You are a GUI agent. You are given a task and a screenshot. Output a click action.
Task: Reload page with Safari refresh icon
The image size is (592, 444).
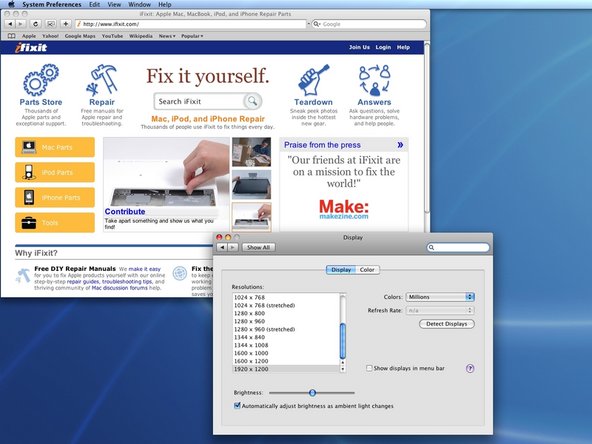pyautogui.click(x=35, y=24)
